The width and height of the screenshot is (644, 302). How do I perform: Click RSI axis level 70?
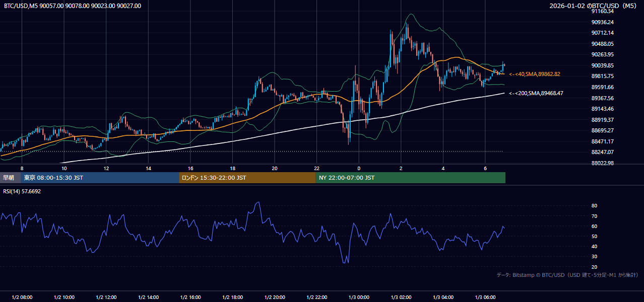tap(594, 216)
